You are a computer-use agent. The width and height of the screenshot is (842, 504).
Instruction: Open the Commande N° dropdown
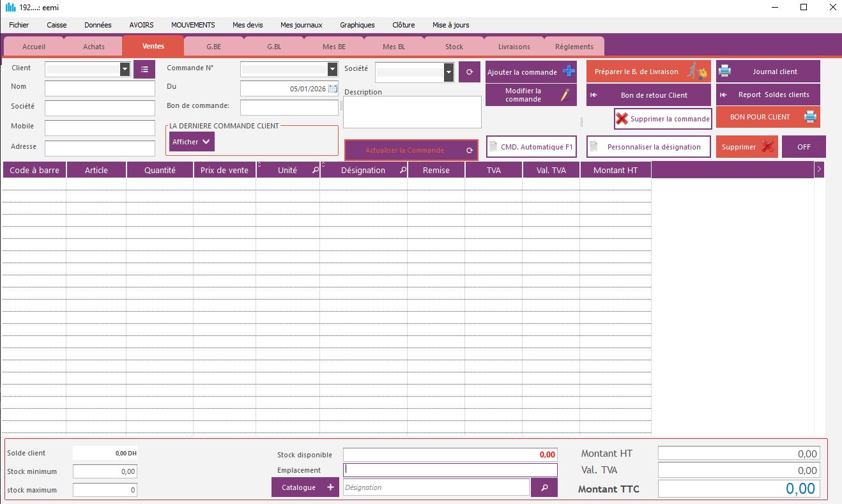point(332,69)
